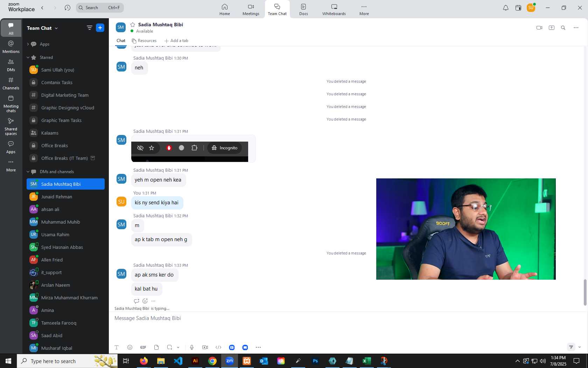Image resolution: width=588 pixels, height=368 pixels.
Task: Go back using the back arrow
Action: point(42,8)
